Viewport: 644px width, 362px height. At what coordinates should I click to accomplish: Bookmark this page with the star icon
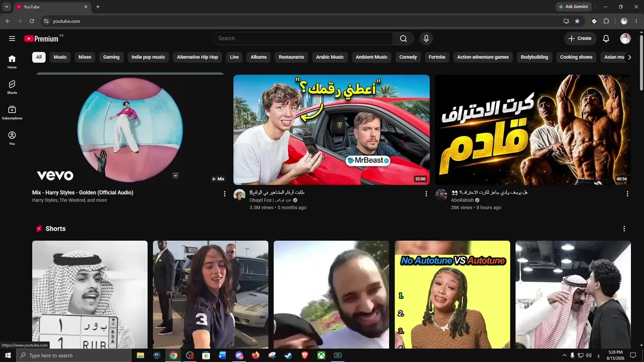point(577,21)
